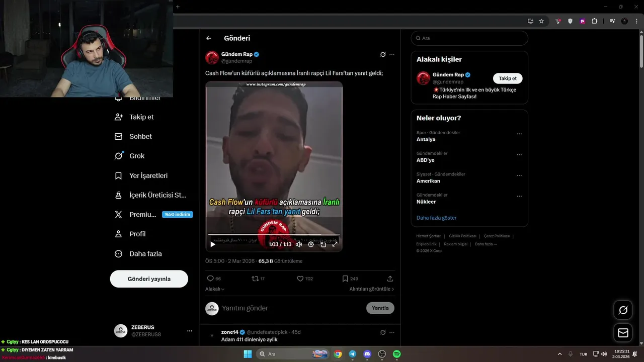
Task: Click the shield extension icon in toolbar
Action: pyautogui.click(x=570, y=21)
